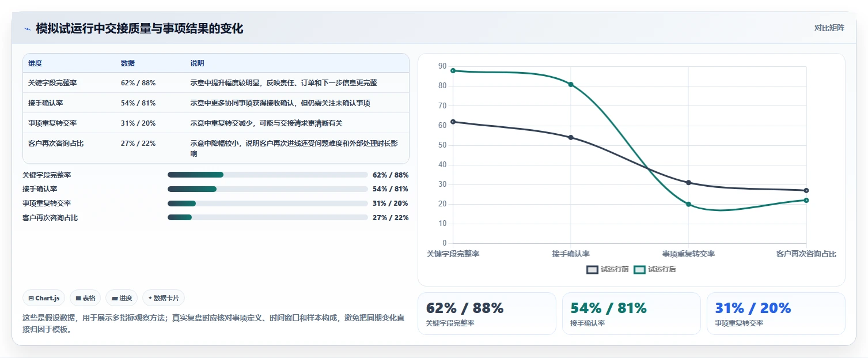Viewport: 868px width, 358px height.
Task: Click the 维度 column header
Action: (x=35, y=63)
